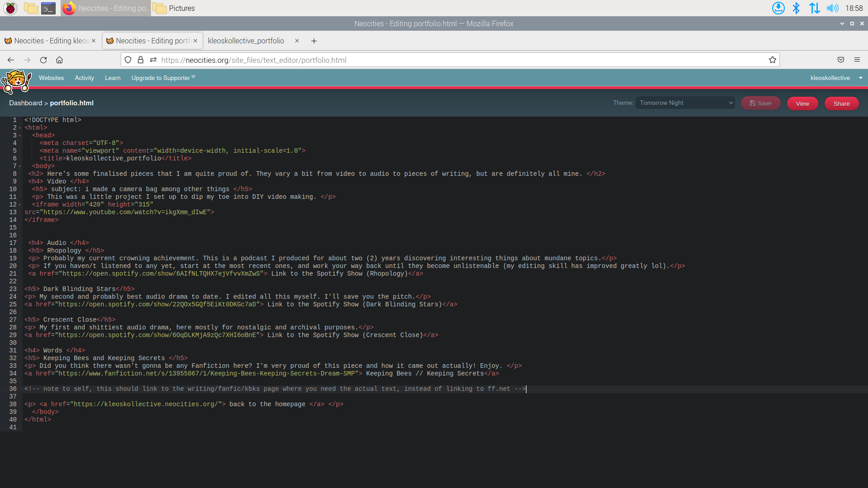Launch the terminal from taskbar
The width and height of the screenshot is (868, 488).
pos(48,8)
